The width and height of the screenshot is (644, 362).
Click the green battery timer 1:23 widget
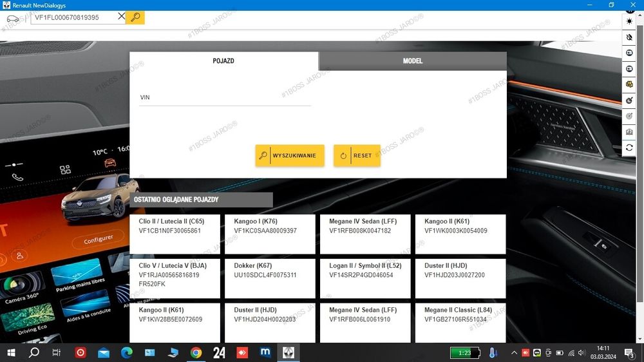click(465, 352)
